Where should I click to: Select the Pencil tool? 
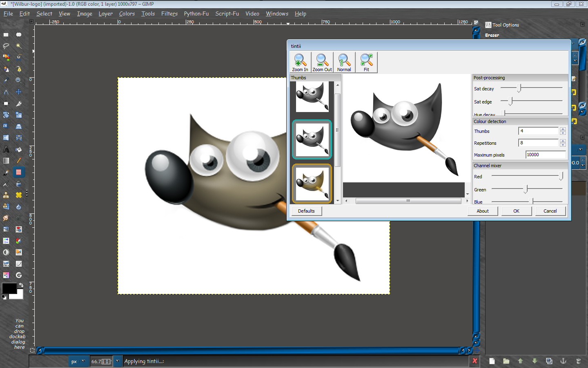coord(19,161)
